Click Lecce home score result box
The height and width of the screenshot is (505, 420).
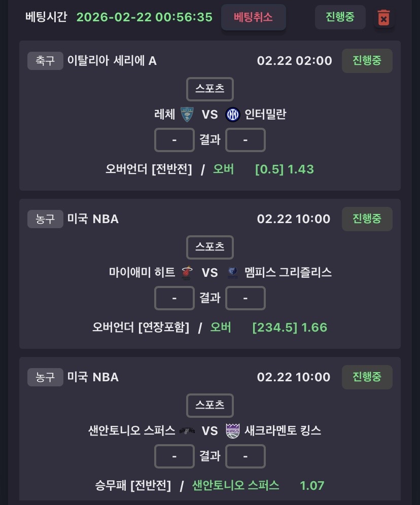coord(174,140)
